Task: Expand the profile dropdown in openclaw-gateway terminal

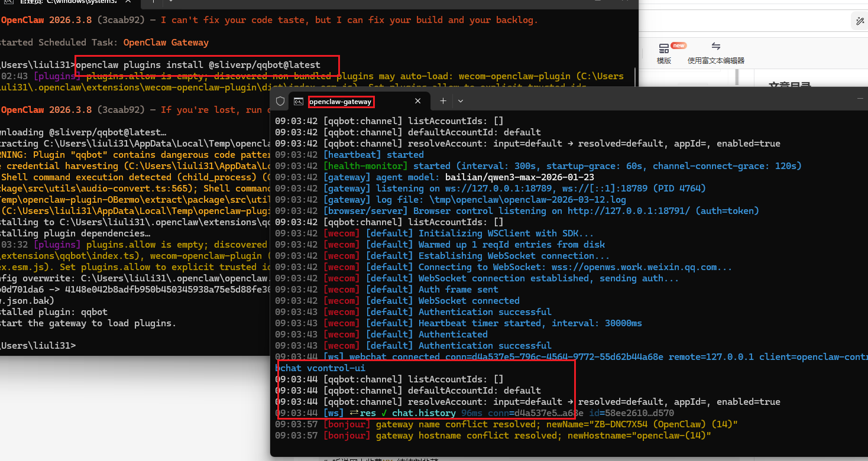Action: [461, 101]
